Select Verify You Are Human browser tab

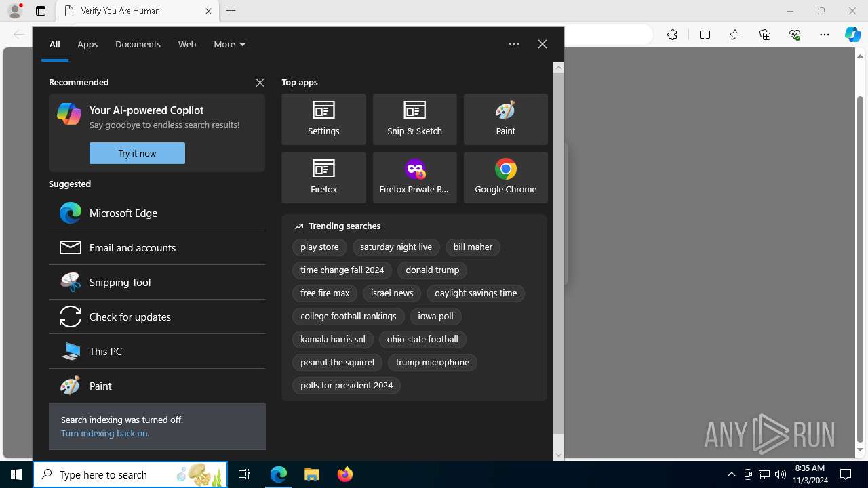(138, 11)
